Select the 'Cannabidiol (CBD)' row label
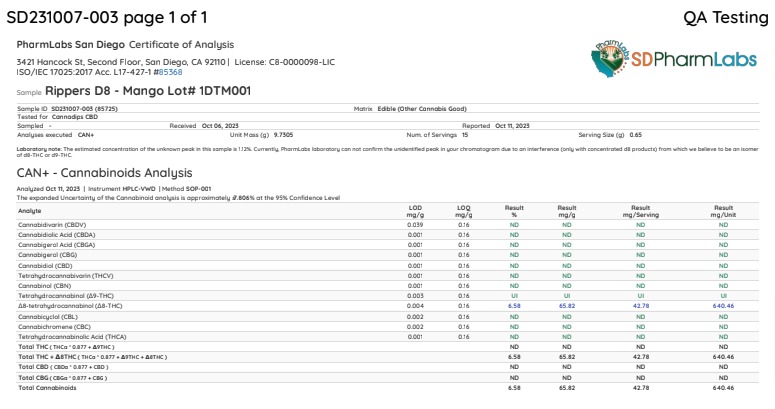 [45, 266]
